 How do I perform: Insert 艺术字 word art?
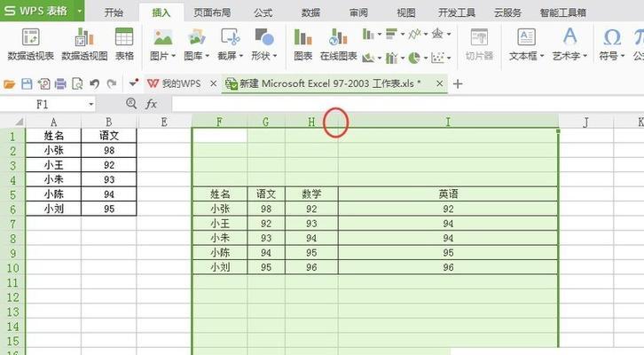click(569, 38)
